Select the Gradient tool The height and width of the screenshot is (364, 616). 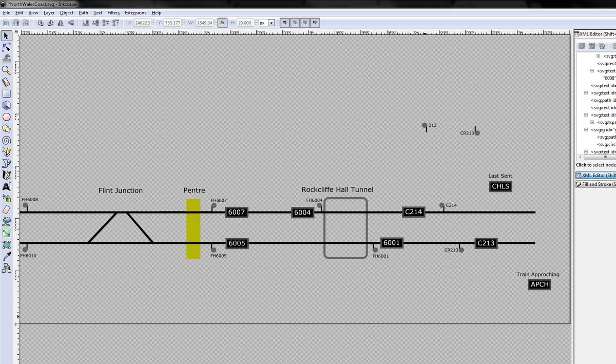(7, 233)
